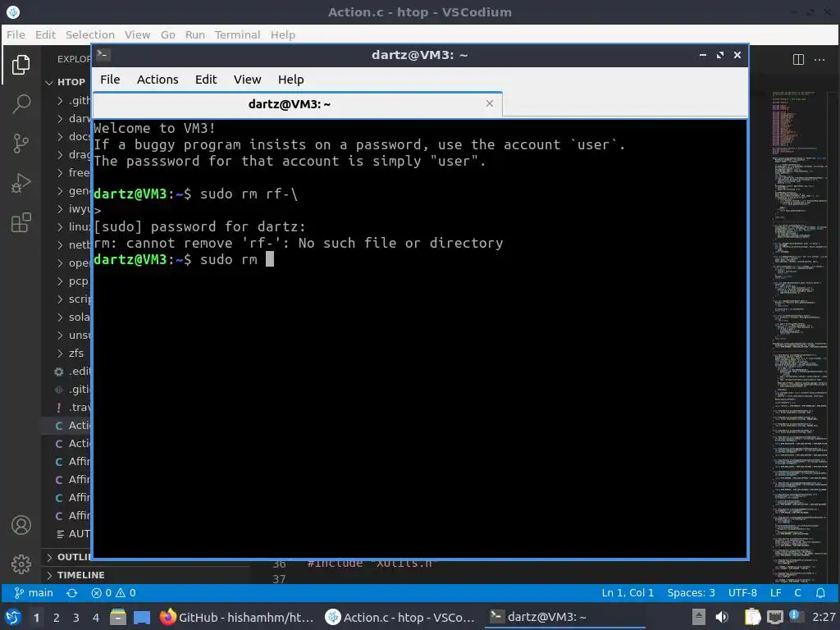Open the Manage gear icon in VSCodium
The width and height of the screenshot is (840, 630).
pyautogui.click(x=21, y=564)
